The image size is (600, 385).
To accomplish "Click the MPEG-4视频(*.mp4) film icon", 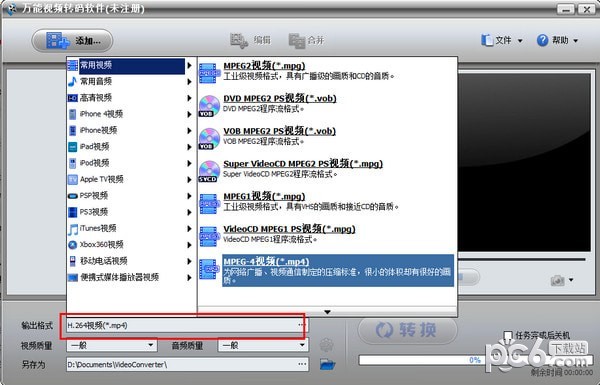I will coord(209,269).
